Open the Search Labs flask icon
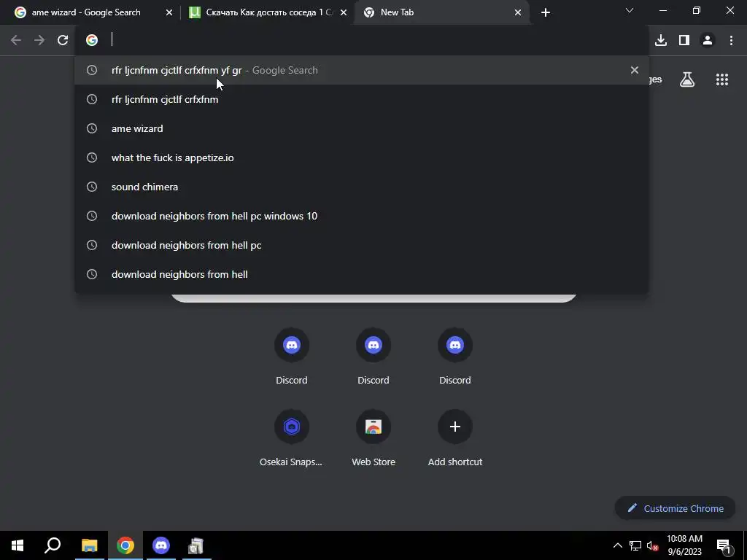The width and height of the screenshot is (747, 560). click(x=687, y=79)
